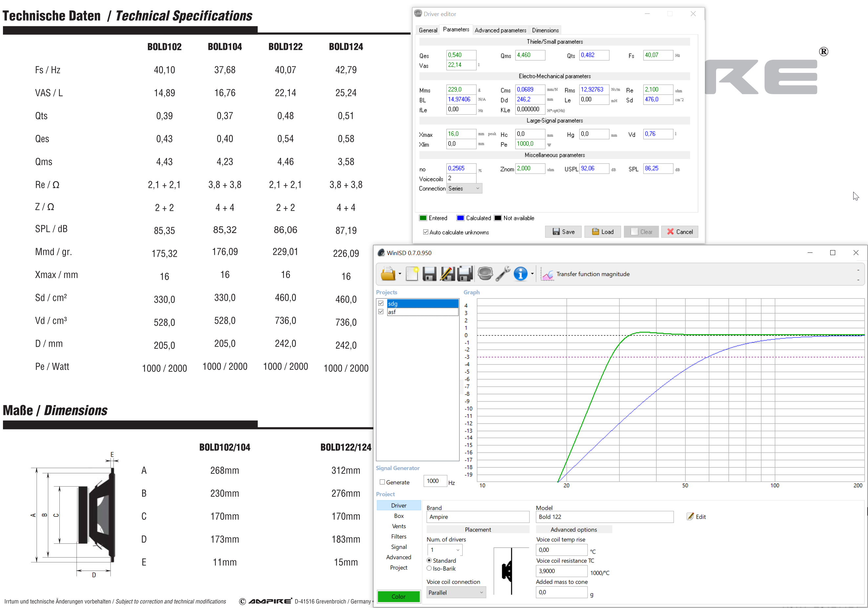Click the signal generator frequency field

click(435, 481)
